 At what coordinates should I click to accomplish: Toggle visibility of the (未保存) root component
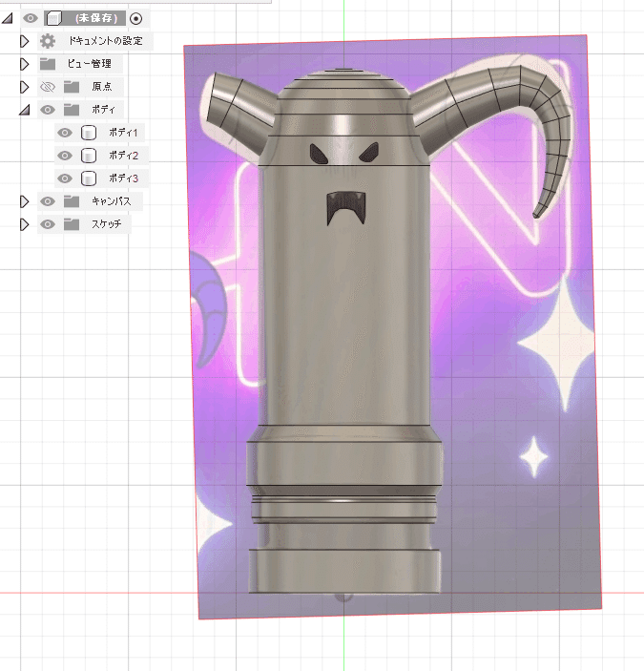click(31, 18)
